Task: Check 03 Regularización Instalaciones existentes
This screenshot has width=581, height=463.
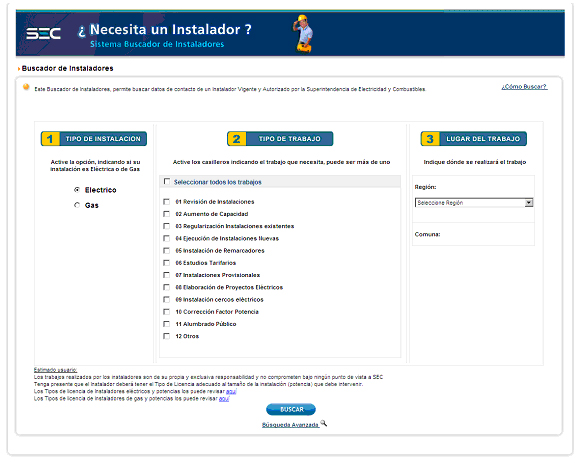Action: point(166,226)
